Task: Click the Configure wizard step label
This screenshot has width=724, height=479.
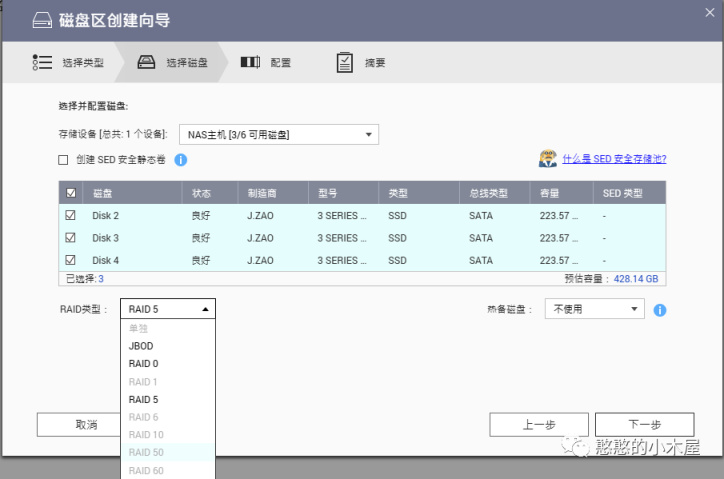Action: pyautogui.click(x=281, y=63)
